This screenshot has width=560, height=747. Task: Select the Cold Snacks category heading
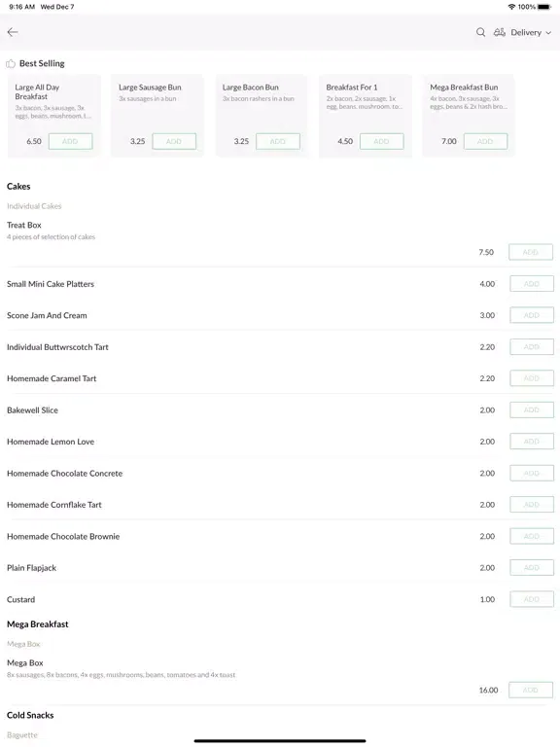point(30,715)
